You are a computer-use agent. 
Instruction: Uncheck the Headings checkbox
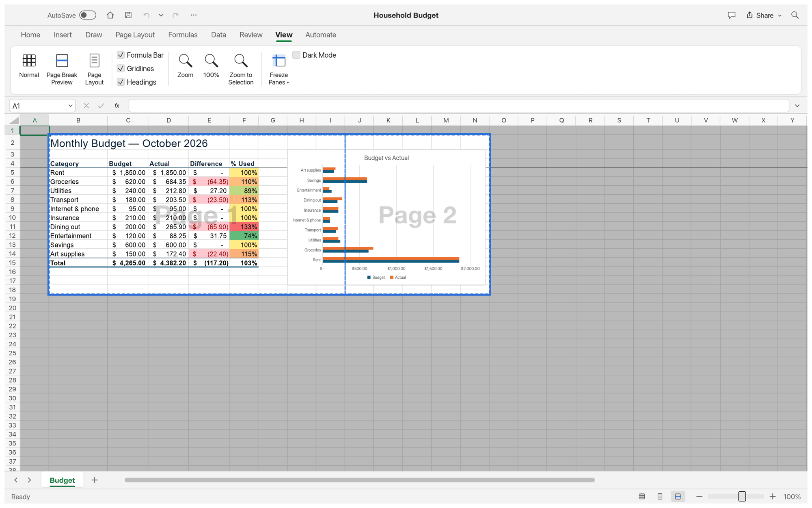click(121, 82)
